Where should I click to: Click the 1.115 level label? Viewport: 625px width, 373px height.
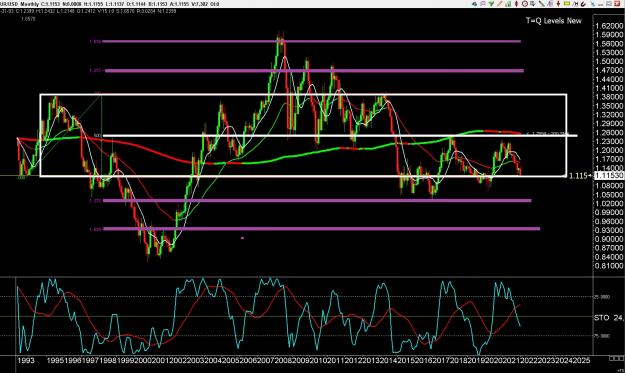coord(578,176)
